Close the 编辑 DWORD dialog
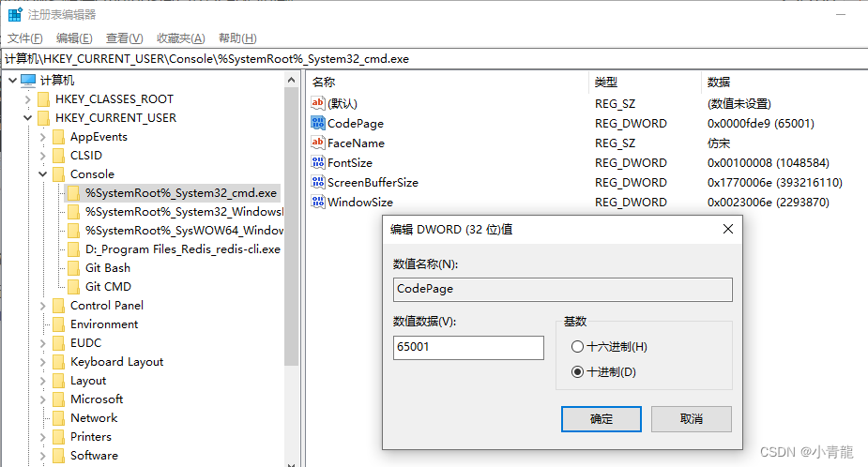The height and width of the screenshot is (467, 868). (x=728, y=229)
